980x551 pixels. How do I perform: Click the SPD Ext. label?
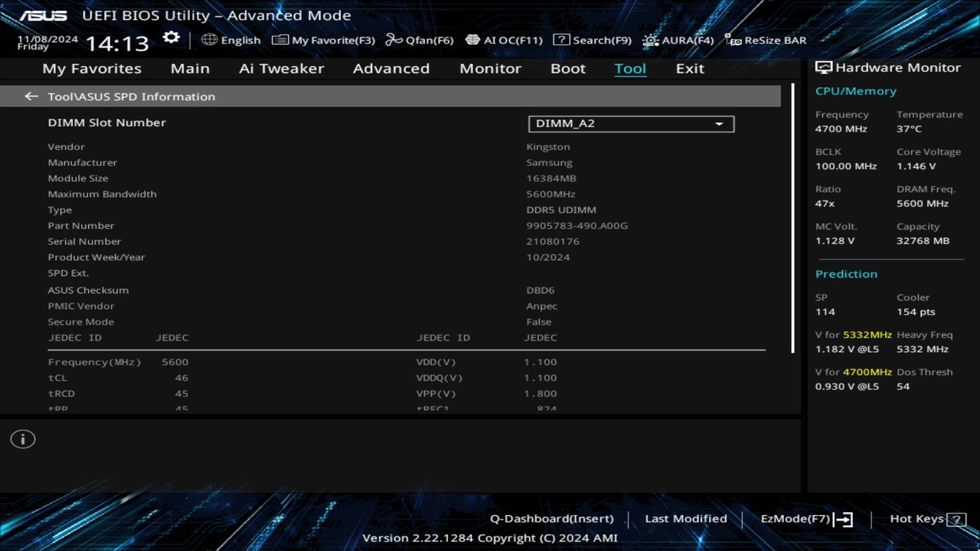68,273
